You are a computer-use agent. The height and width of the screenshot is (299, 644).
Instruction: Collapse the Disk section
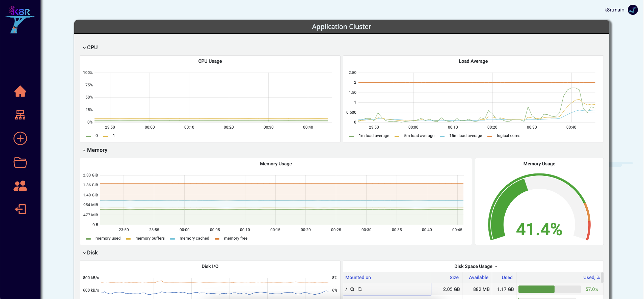pyautogui.click(x=90, y=253)
